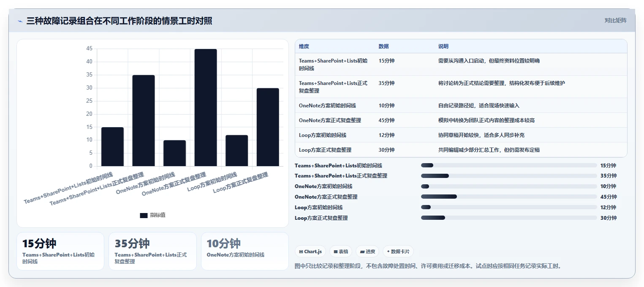Click the 数据卡片 tag chip
This screenshot has height=287, width=644.
(398, 251)
